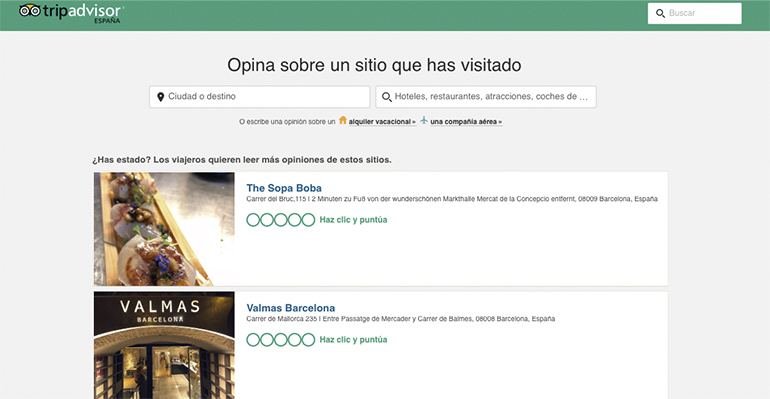Focus the Hoteles, restaurantes, atracciones field
The image size is (770, 399).
click(x=486, y=97)
